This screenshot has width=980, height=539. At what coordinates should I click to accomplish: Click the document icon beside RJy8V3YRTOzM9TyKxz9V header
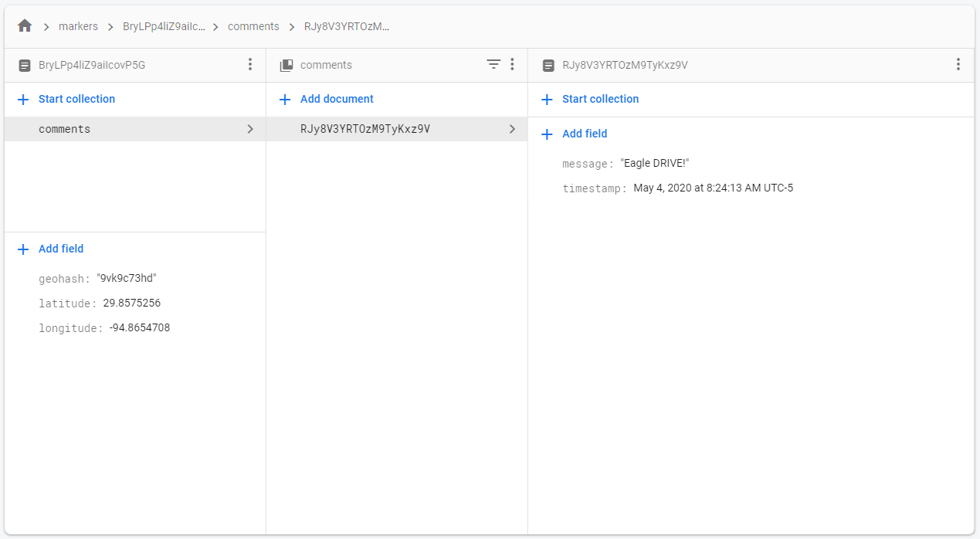pyautogui.click(x=548, y=66)
